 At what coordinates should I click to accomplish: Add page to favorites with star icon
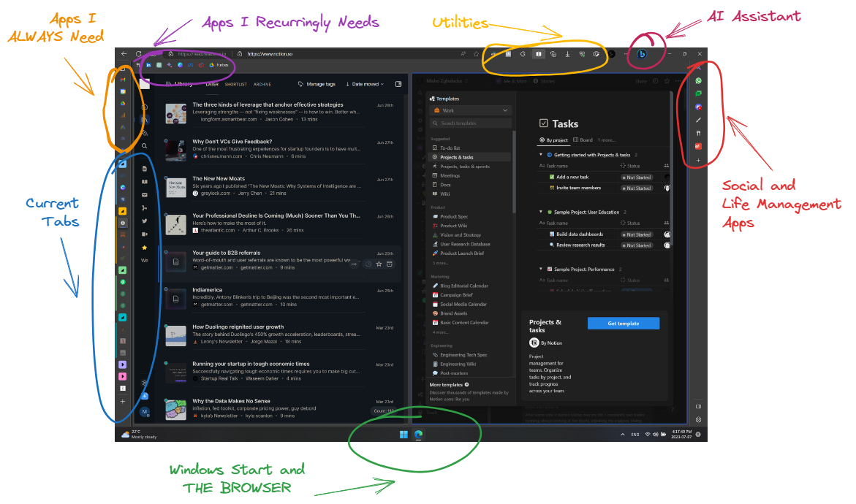tap(477, 54)
